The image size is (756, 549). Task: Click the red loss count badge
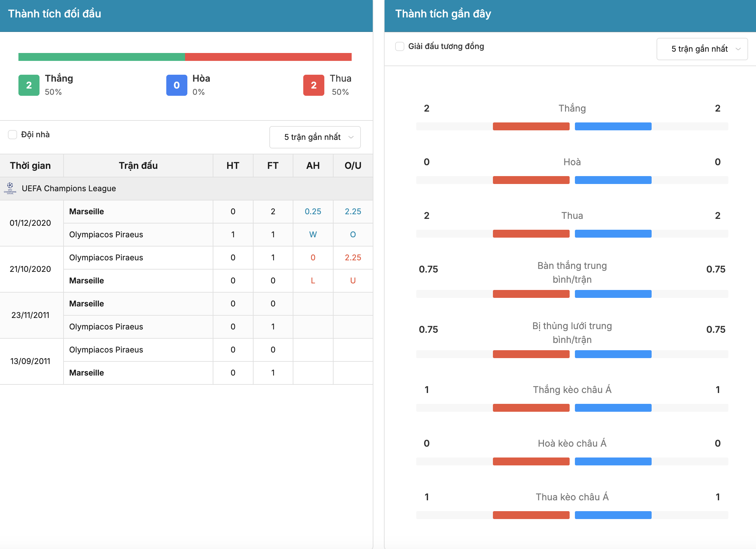[314, 85]
